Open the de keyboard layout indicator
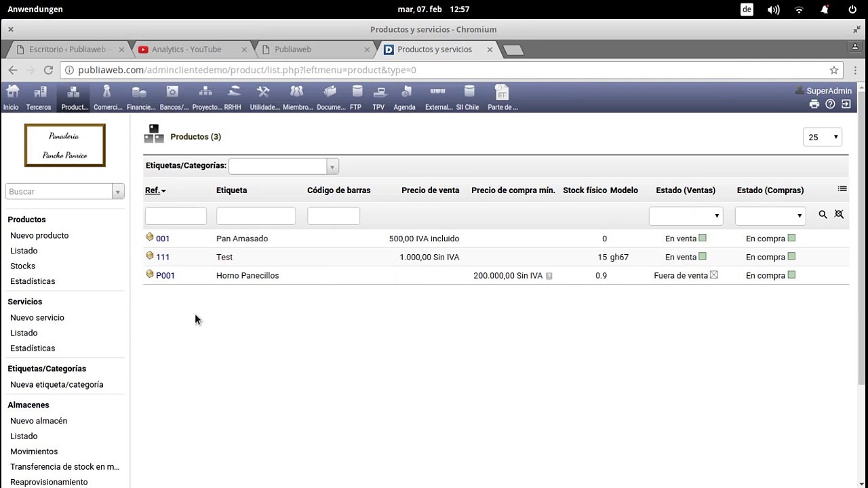Viewport: 868px width, 488px height. [747, 9]
